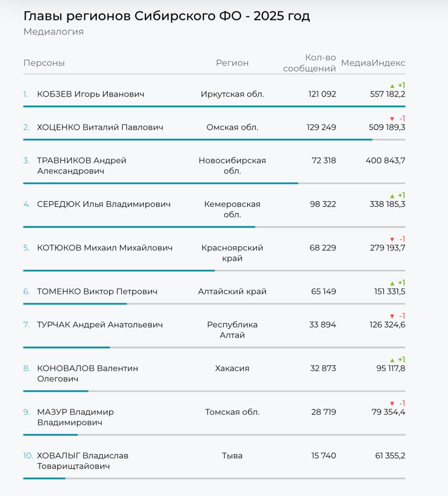Click the Медиалогия subtitle

pyautogui.click(x=53, y=32)
